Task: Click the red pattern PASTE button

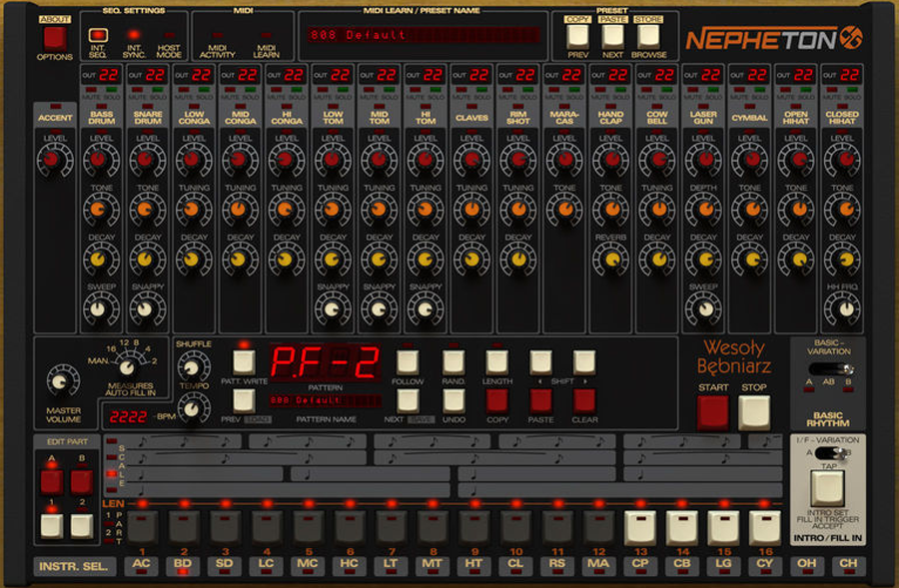Action: point(540,400)
